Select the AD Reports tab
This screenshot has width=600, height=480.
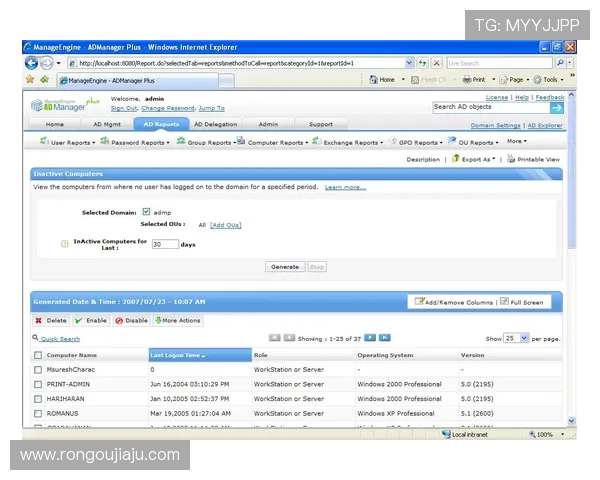(161, 124)
